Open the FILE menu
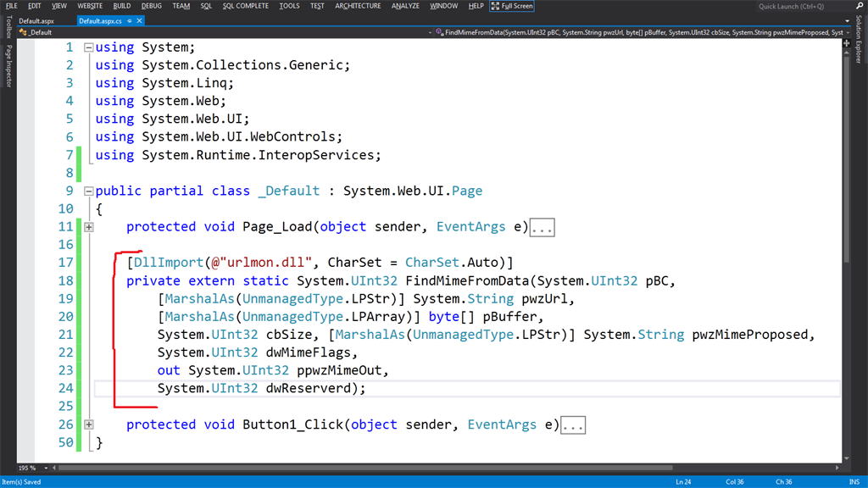 (x=11, y=6)
